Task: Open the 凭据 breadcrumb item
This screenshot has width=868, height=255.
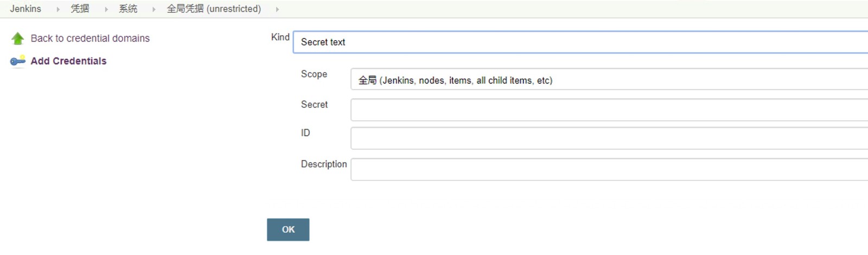Action: (80, 9)
